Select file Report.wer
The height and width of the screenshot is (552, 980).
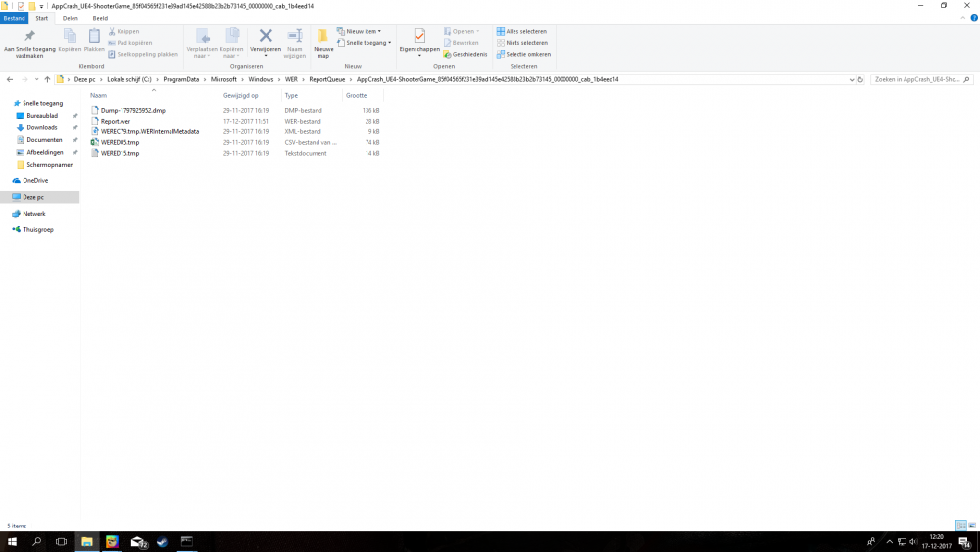[116, 122]
